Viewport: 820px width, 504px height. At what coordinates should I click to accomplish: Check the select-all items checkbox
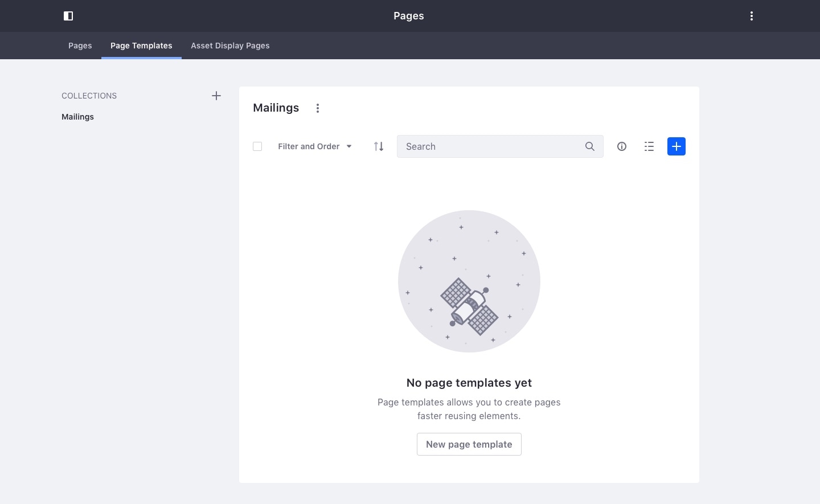[257, 146]
